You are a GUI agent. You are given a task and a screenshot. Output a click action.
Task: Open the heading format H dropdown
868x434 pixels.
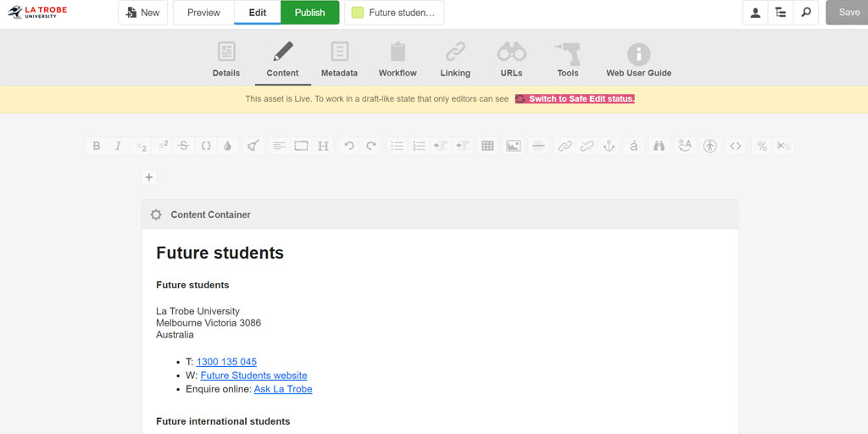(x=323, y=146)
